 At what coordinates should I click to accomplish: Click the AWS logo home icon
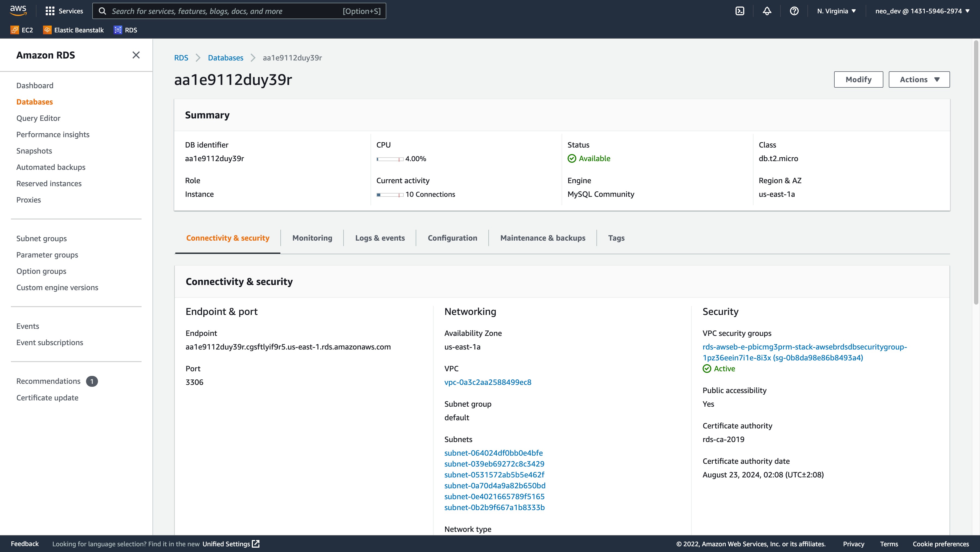click(18, 11)
